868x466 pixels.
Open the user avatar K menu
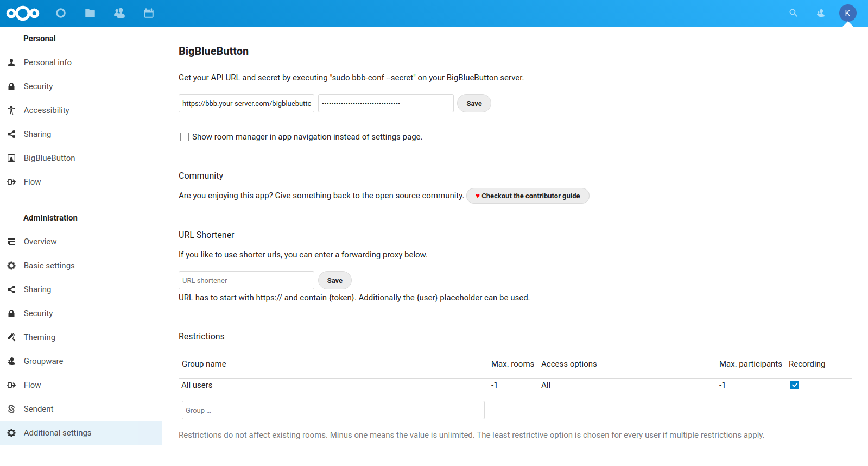[x=847, y=13]
